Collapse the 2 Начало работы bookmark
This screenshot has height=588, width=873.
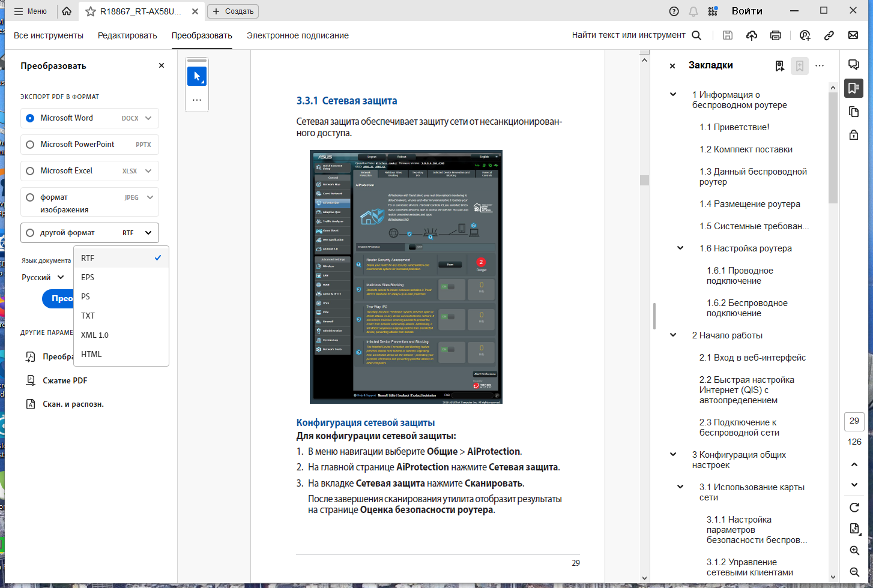point(673,335)
